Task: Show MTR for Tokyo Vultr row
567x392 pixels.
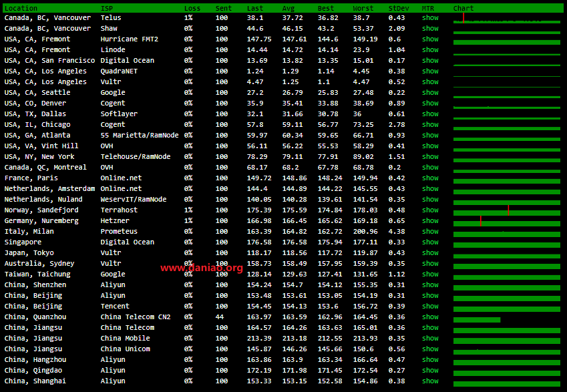Action: click(x=430, y=253)
